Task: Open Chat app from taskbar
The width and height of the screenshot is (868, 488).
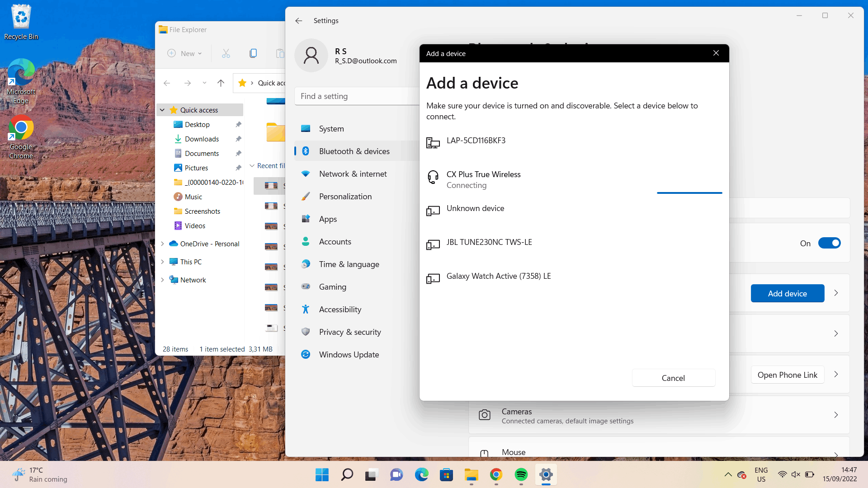Action: 396,474
